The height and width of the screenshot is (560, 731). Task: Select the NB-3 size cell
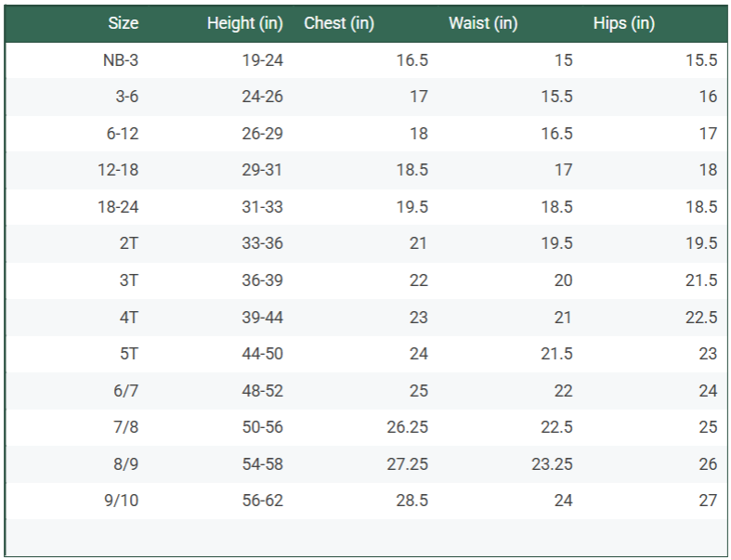click(121, 60)
